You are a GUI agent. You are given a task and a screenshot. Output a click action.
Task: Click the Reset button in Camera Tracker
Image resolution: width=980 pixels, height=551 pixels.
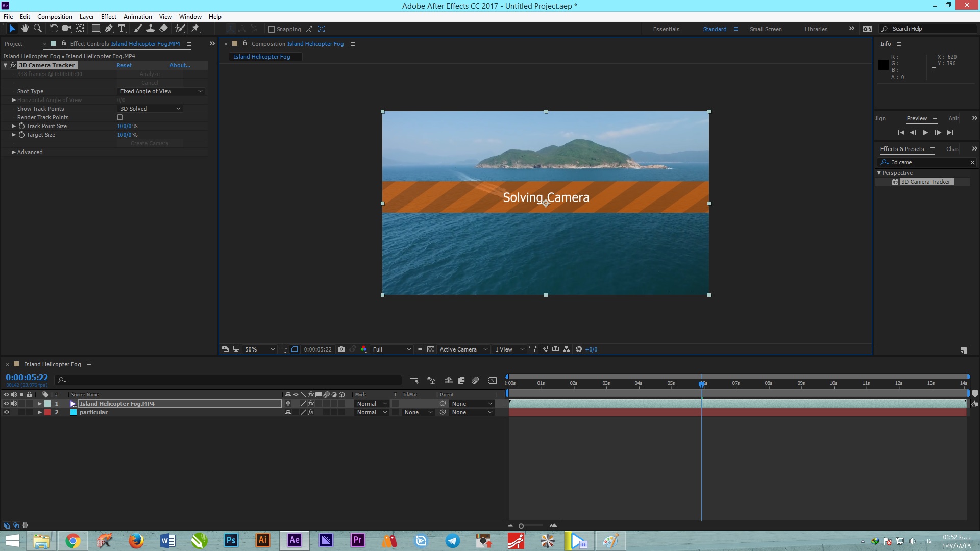[x=124, y=65]
